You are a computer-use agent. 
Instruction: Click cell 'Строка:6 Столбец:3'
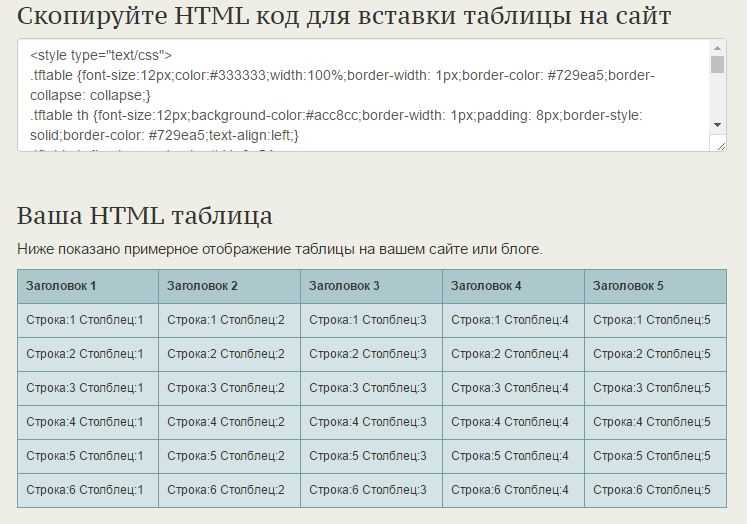(372, 490)
